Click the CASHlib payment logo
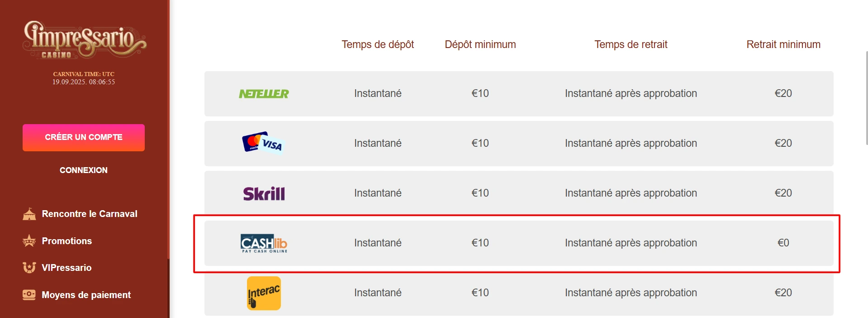This screenshot has height=318, width=868. [264, 243]
